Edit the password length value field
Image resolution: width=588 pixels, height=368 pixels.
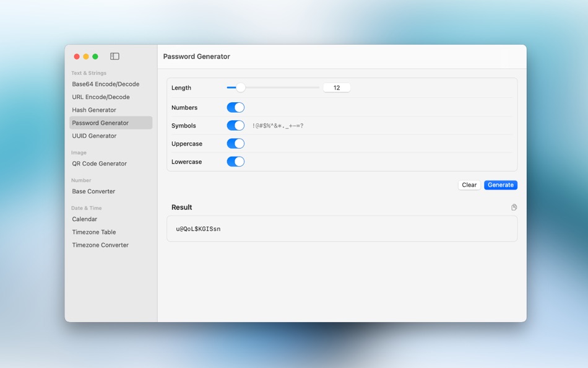coord(336,87)
